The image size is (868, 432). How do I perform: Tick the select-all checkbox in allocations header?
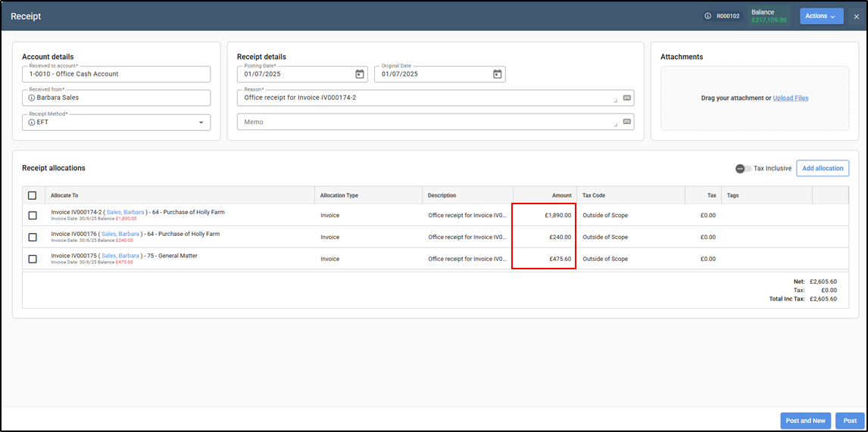33,195
